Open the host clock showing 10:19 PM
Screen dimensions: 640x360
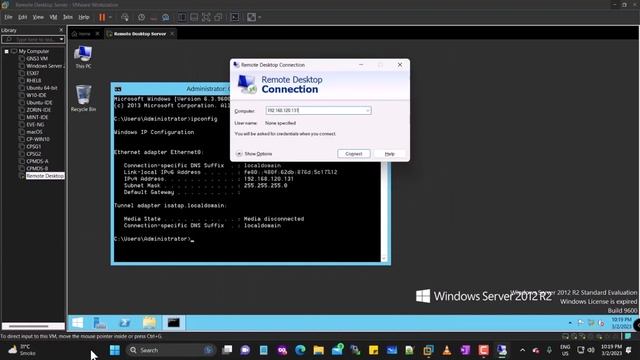(611, 350)
